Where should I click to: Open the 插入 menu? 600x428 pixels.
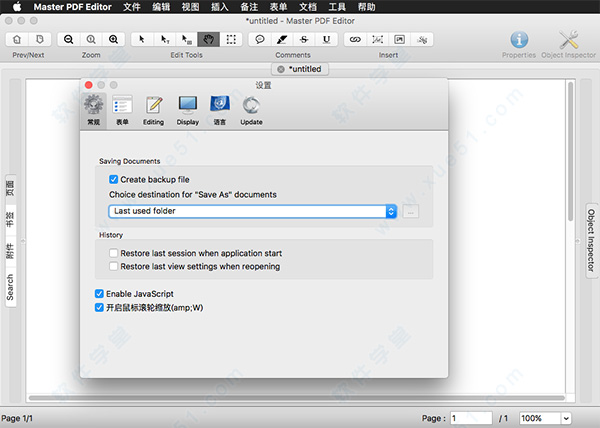[220, 7]
